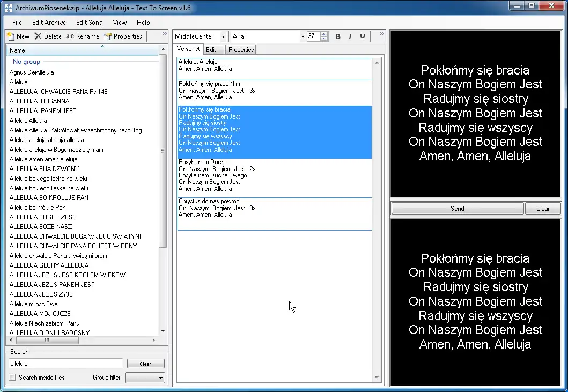This screenshot has width=568, height=392.
Task: Click the search box containing alleluja
Action: pyautogui.click(x=66, y=364)
